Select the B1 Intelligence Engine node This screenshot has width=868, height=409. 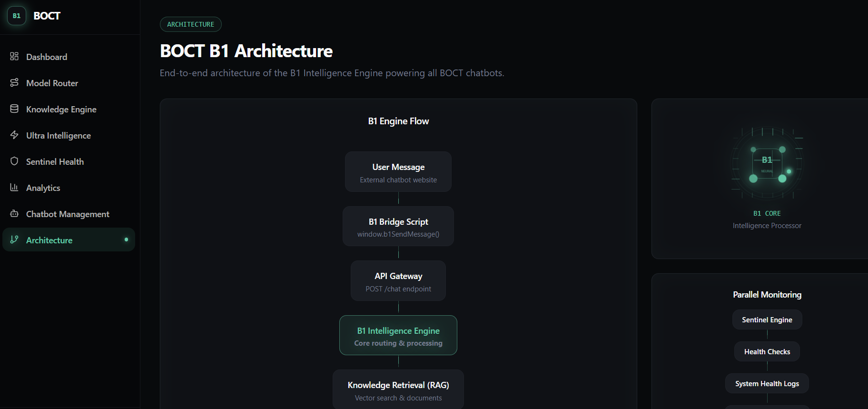point(398,335)
